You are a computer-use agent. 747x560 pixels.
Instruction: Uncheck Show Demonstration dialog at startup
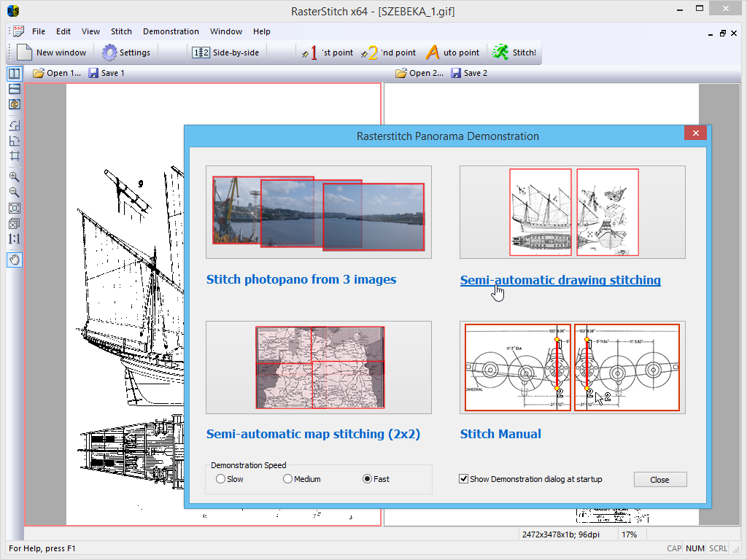pos(463,479)
